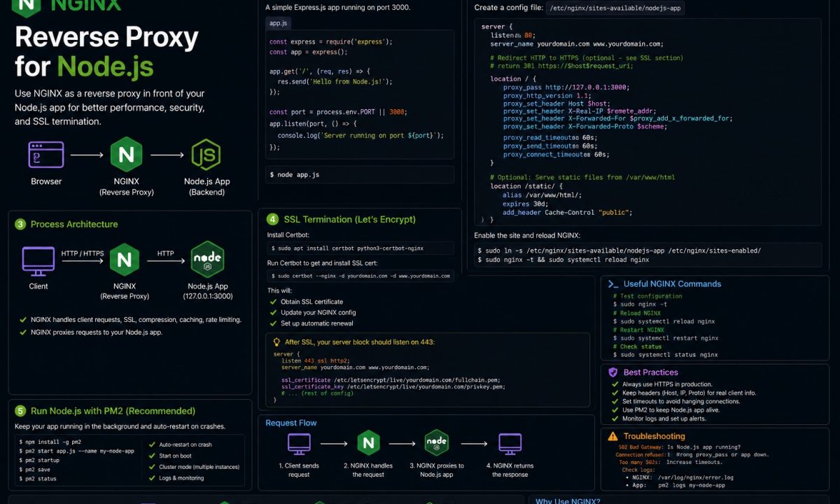The image size is (840, 504).
Task: Click the 'Troubleshooting' heading
Action: point(656,436)
